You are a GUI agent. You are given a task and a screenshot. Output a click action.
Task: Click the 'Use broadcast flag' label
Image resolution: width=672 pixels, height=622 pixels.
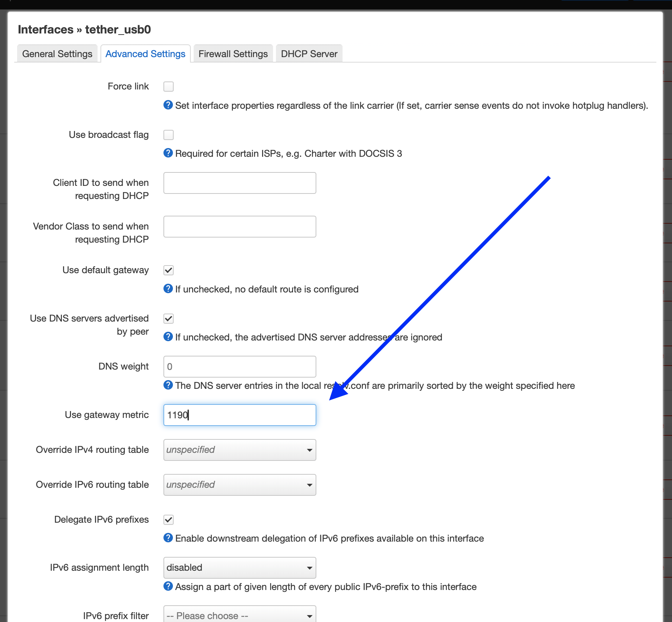pos(109,135)
